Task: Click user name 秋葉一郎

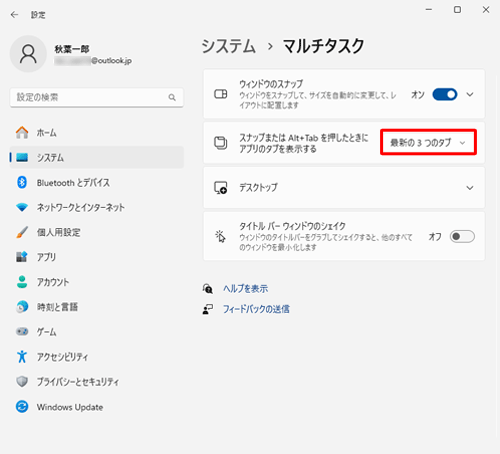Action: pos(72,49)
